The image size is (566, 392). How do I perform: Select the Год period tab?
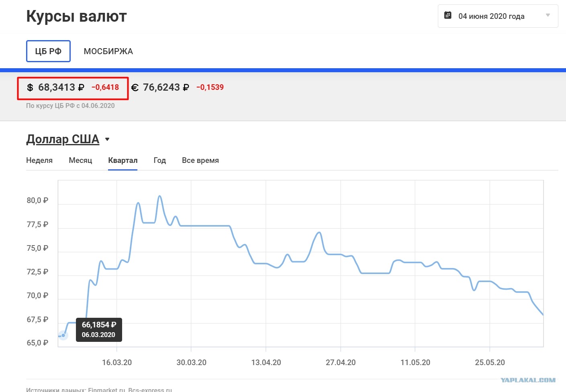click(x=160, y=160)
